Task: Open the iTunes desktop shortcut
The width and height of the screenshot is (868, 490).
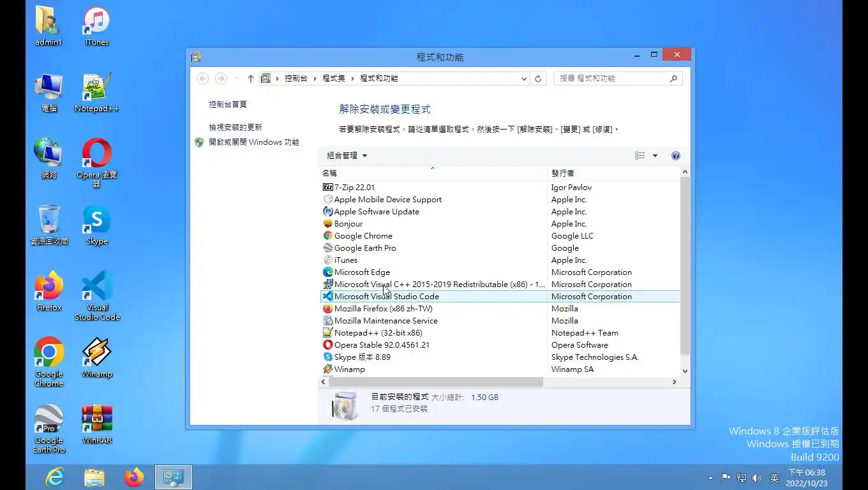Action: pos(97,26)
